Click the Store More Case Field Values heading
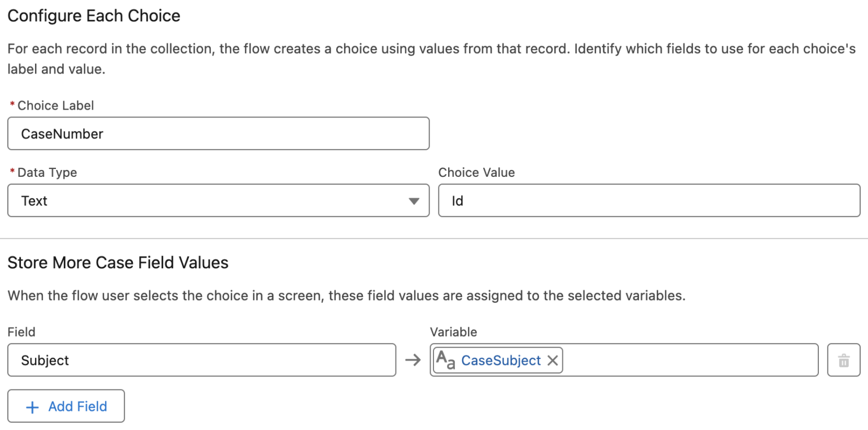This screenshot has height=430, width=868. 118,262
